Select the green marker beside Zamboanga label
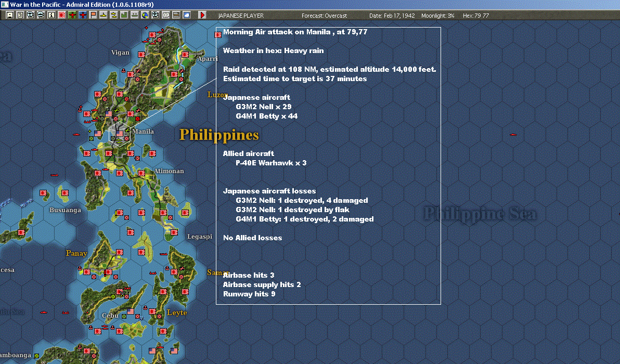 point(36,356)
